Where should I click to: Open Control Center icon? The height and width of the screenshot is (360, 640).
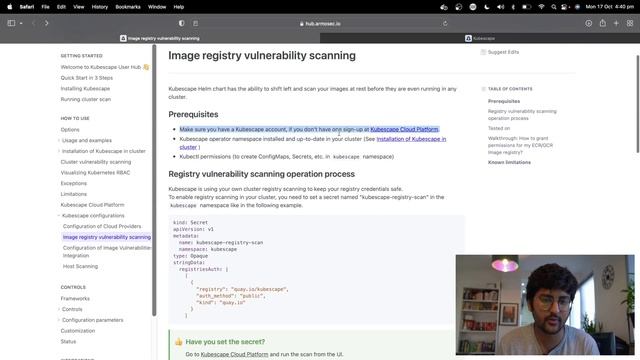[x=565, y=7]
